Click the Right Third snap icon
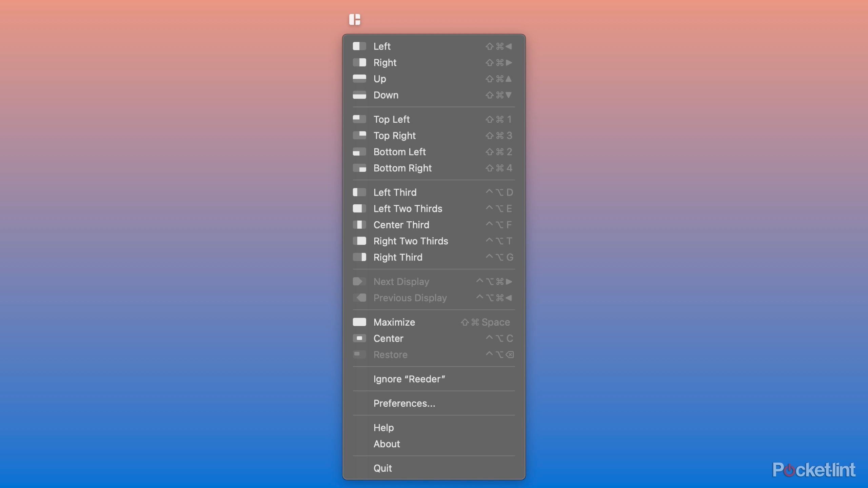Viewport: 868px width, 488px height. 360,257
